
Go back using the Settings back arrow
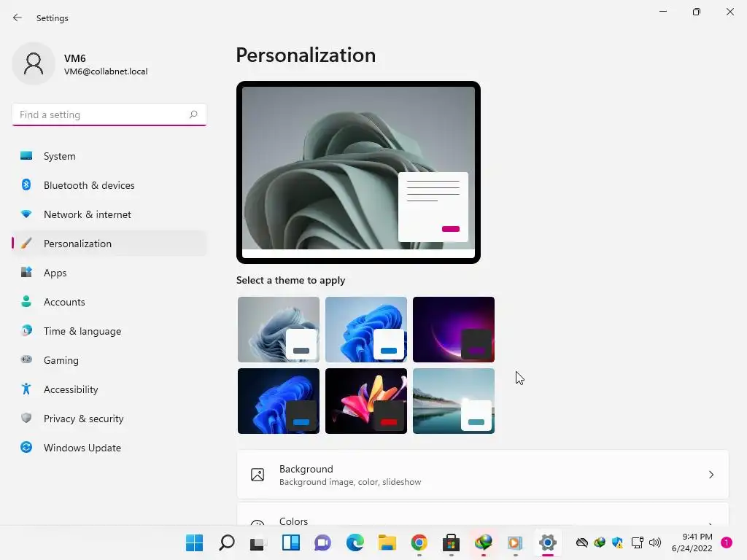tap(18, 17)
